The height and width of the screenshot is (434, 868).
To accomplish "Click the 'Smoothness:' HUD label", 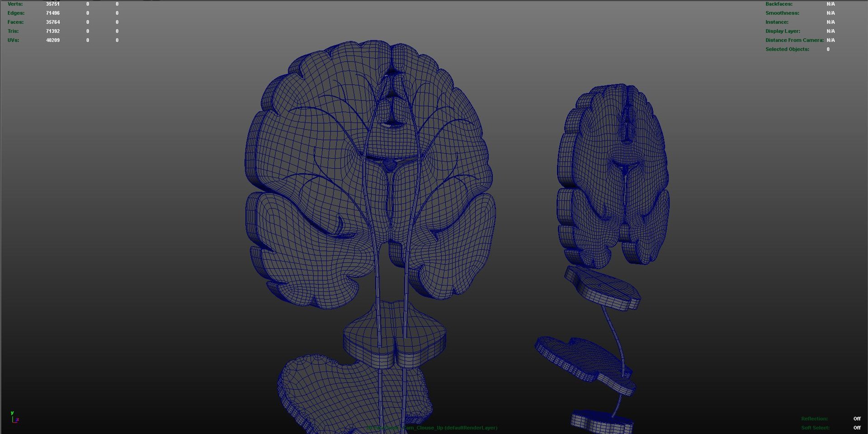I will click(782, 13).
